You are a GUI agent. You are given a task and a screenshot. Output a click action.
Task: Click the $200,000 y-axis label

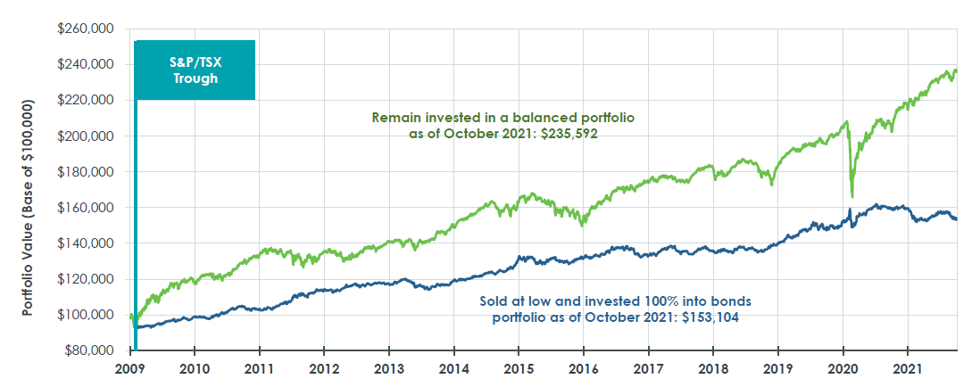[87, 136]
